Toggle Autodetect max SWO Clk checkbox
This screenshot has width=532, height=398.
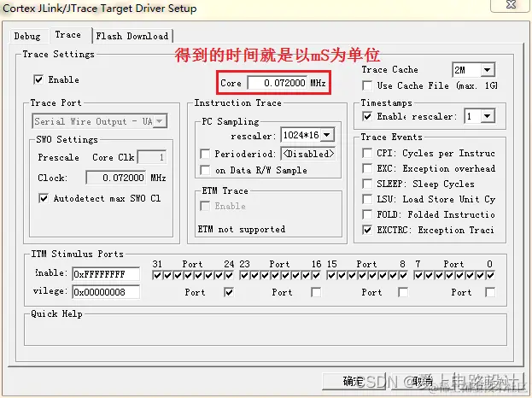click(44, 198)
